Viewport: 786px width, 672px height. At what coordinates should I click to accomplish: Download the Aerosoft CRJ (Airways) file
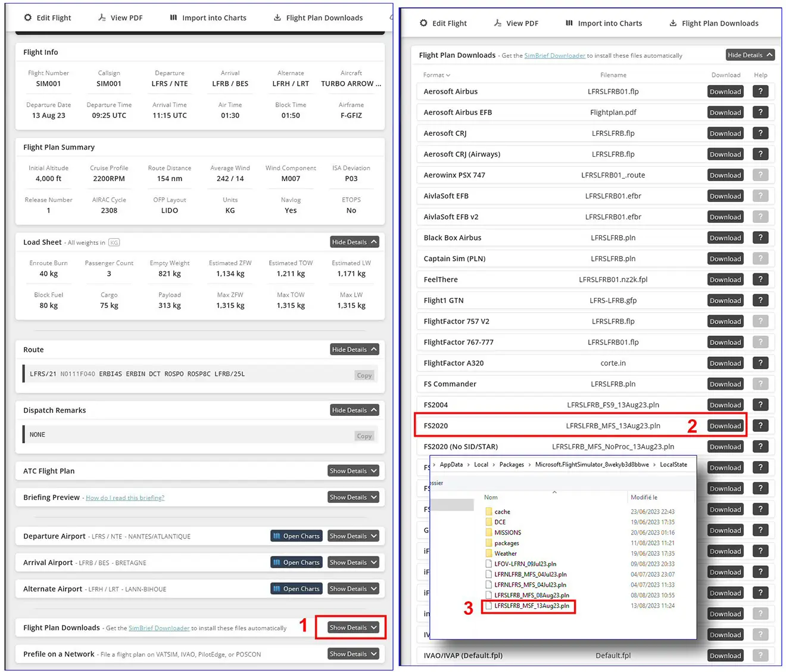click(x=725, y=154)
